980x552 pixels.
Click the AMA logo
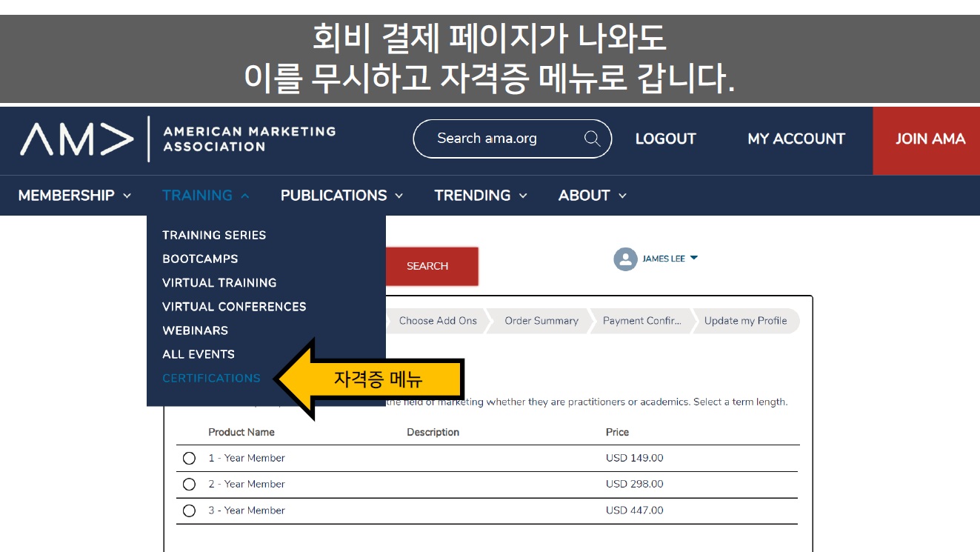(x=77, y=139)
